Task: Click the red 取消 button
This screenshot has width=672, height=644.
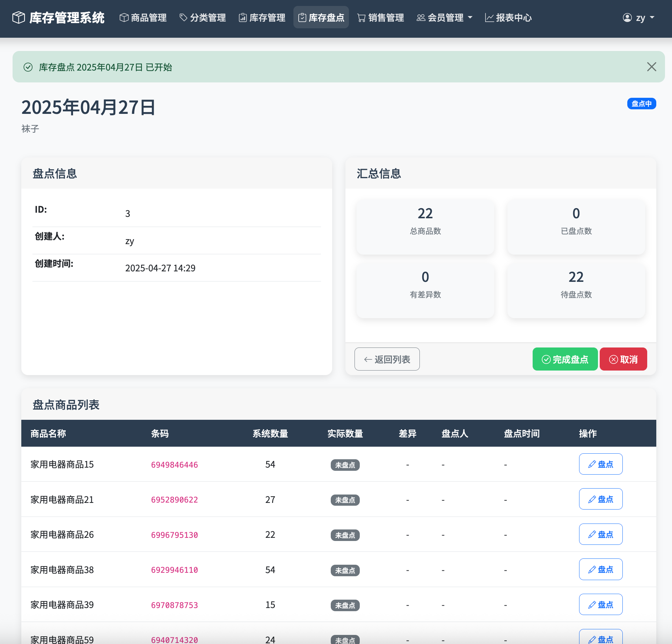Action: pos(623,359)
